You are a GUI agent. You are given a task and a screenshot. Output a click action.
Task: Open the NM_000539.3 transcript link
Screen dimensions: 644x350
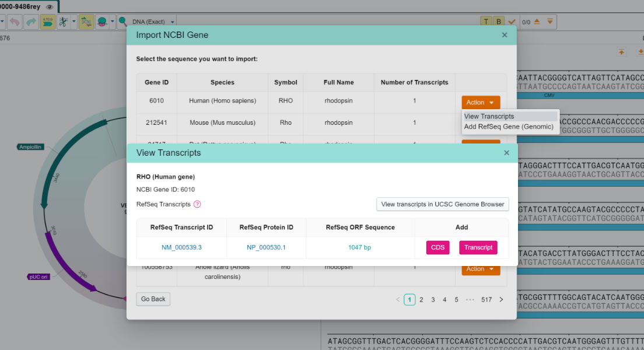[181, 247]
